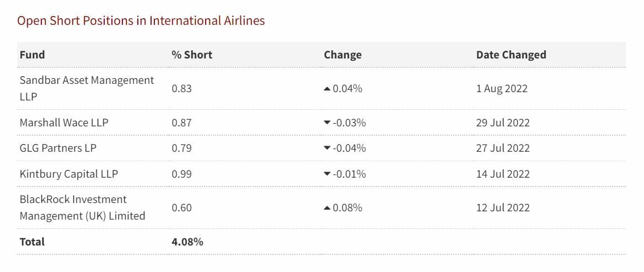Open the Marshall Wace LLP fund entry
Viewport: 644px width, 272px height.
(x=64, y=122)
